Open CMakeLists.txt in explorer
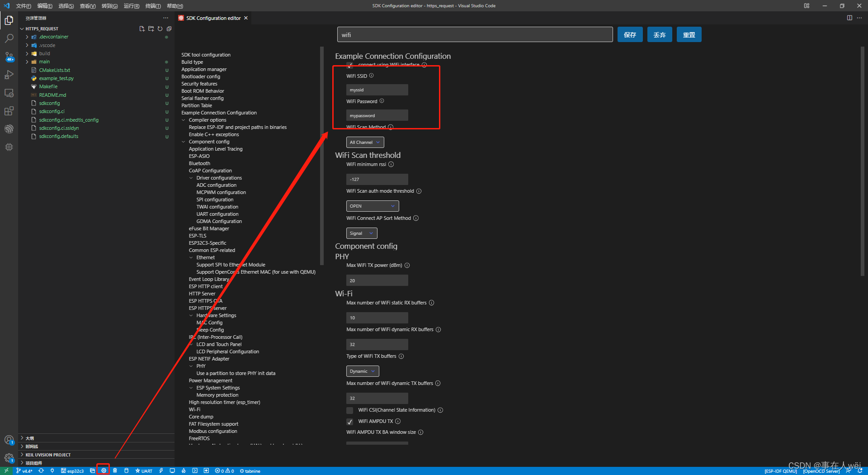This screenshot has height=475, width=868. (54, 70)
